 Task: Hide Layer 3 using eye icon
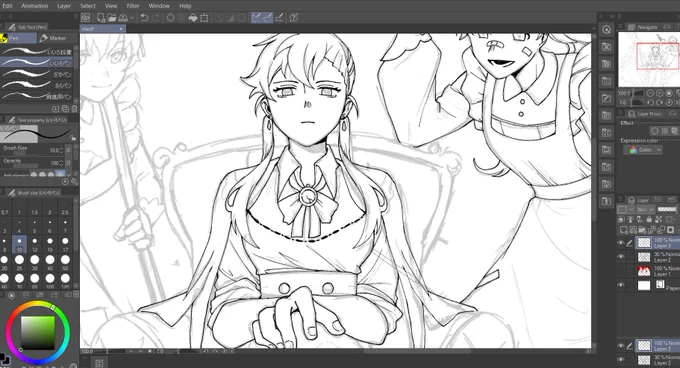click(x=621, y=243)
